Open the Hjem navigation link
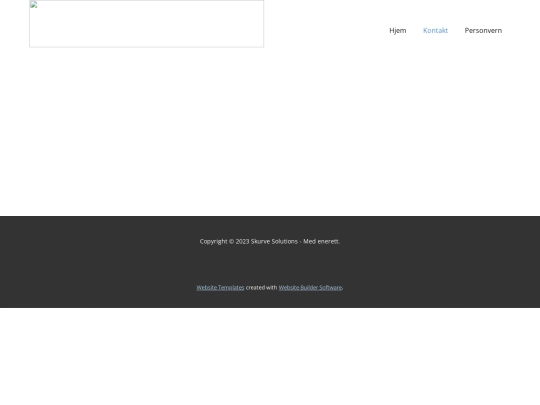This screenshot has height=405, width=540. pos(398,31)
